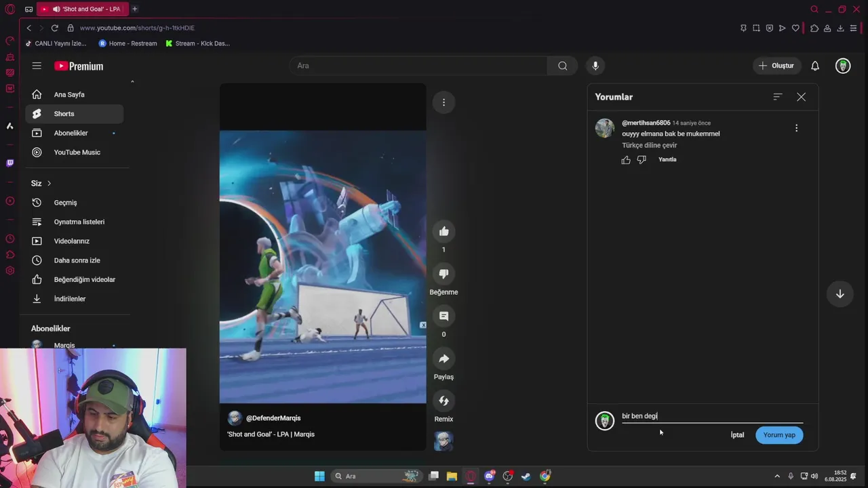Open the browser extensions icon
The height and width of the screenshot is (488, 868).
814,28
